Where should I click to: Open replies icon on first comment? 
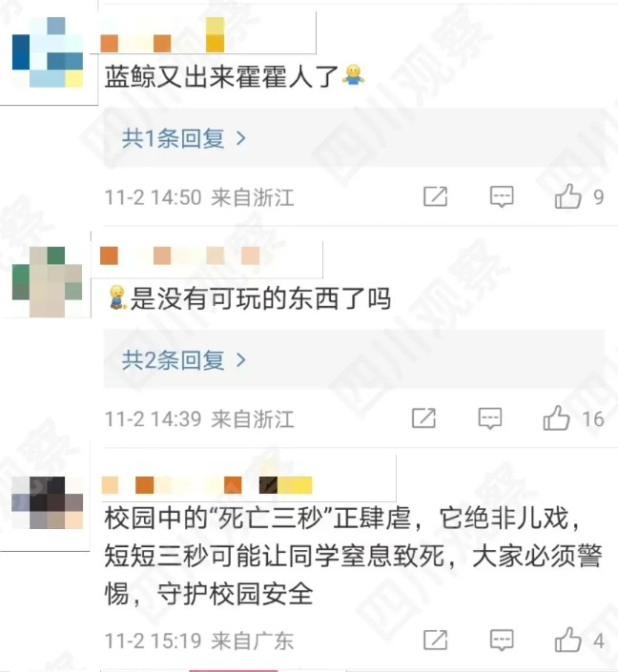point(502,197)
